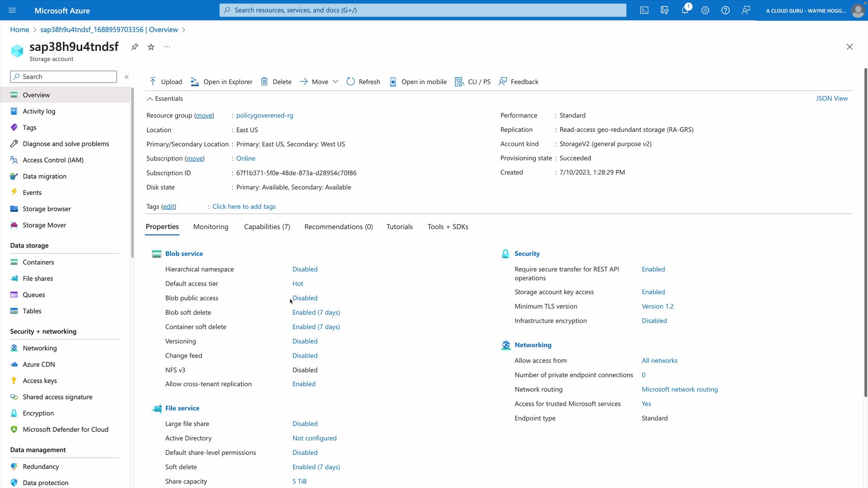The width and height of the screenshot is (868, 488).
Task: Switch to the Monitoring tab
Action: click(x=211, y=227)
